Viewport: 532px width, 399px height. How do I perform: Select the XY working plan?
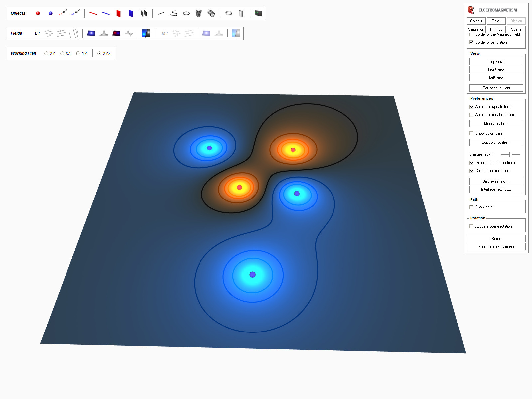pyautogui.click(x=46, y=53)
